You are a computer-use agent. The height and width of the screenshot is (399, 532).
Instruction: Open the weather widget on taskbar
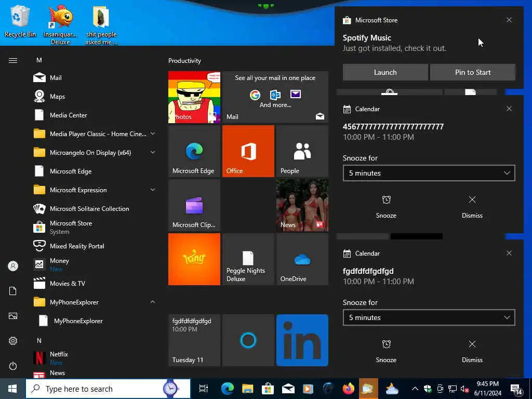392,389
